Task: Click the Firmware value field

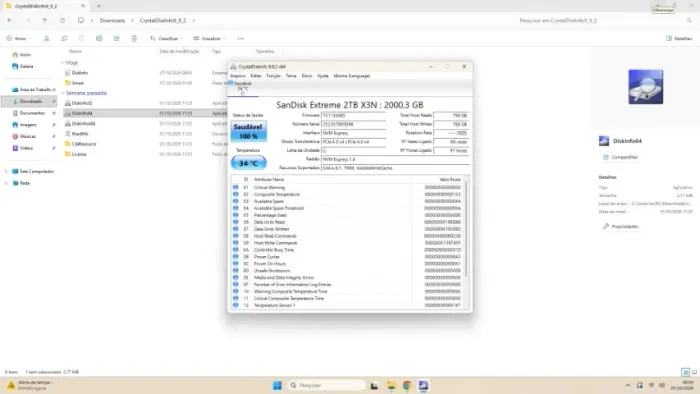Action: coord(354,116)
